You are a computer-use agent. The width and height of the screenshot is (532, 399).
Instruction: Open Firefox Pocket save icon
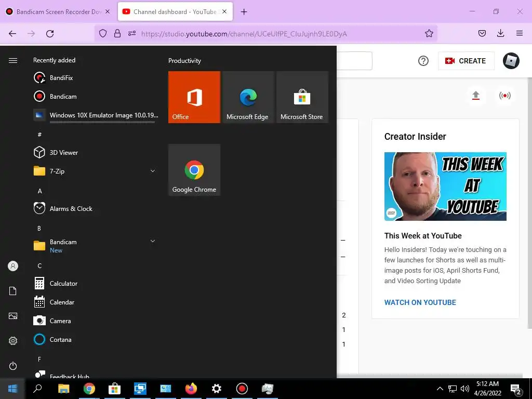click(x=482, y=33)
